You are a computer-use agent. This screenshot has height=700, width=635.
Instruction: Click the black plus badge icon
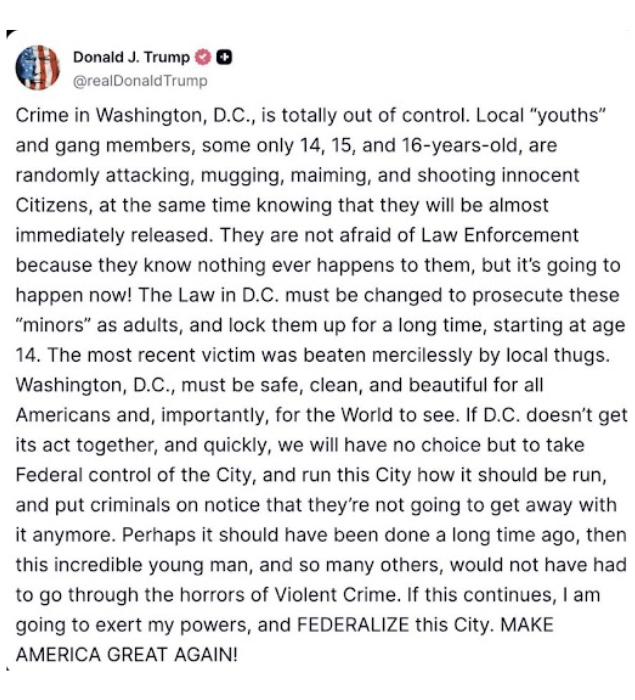click(224, 57)
